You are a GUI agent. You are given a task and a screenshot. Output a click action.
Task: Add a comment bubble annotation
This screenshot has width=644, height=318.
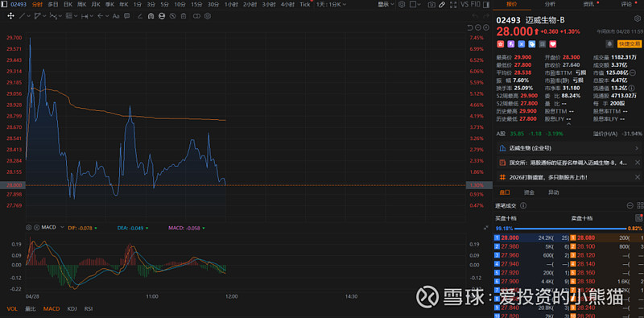click(x=127, y=16)
